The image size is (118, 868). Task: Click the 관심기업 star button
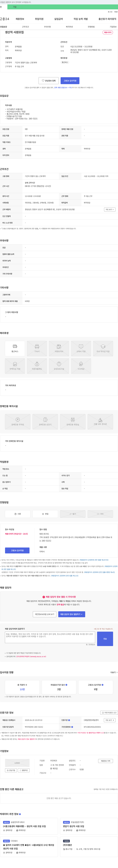[x=11, y=770]
